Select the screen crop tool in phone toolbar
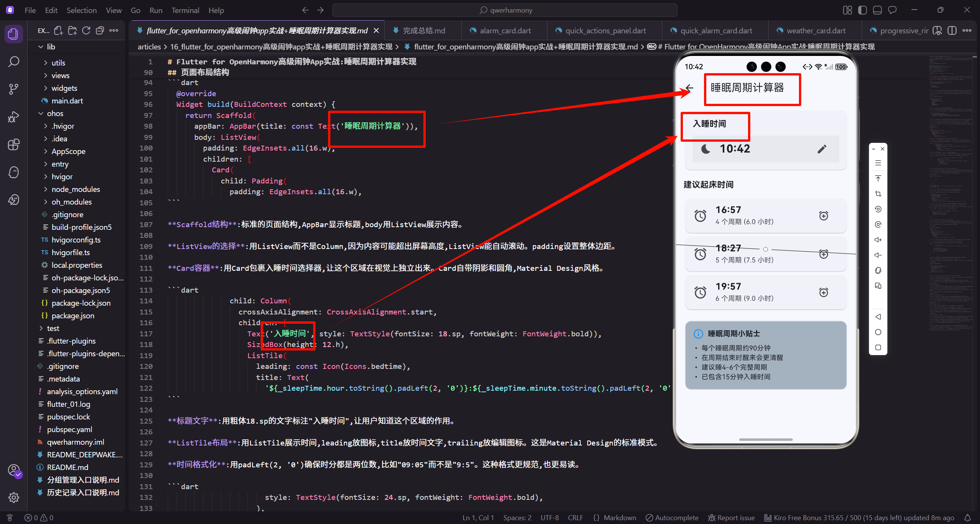Image resolution: width=980 pixels, height=524 pixels. pyautogui.click(x=878, y=193)
